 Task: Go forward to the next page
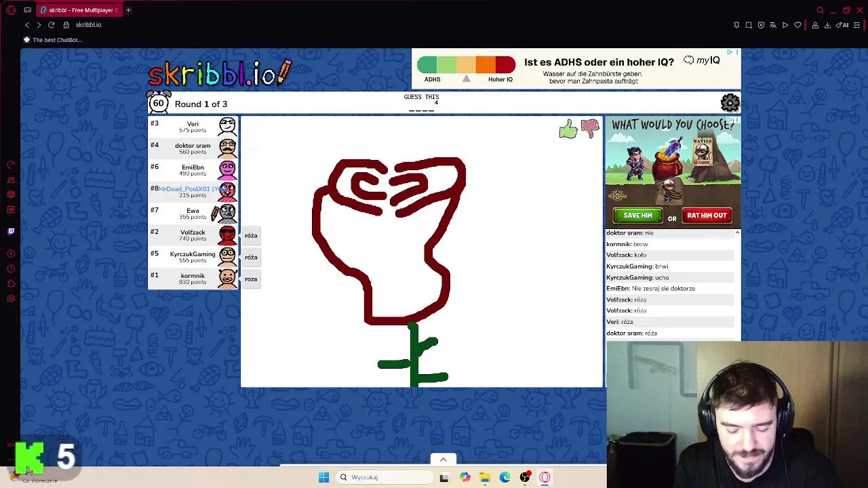(x=39, y=25)
